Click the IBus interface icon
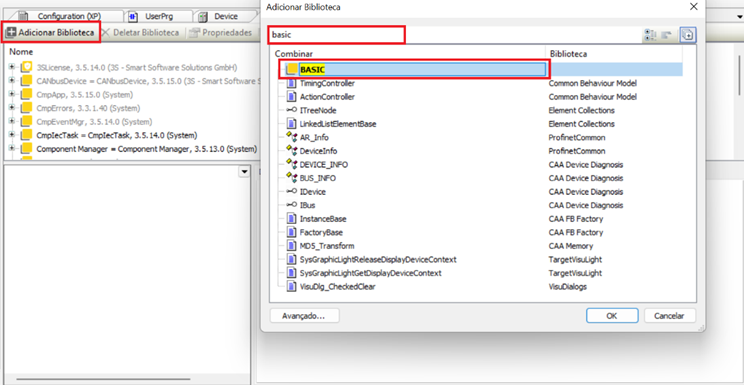 (x=292, y=205)
